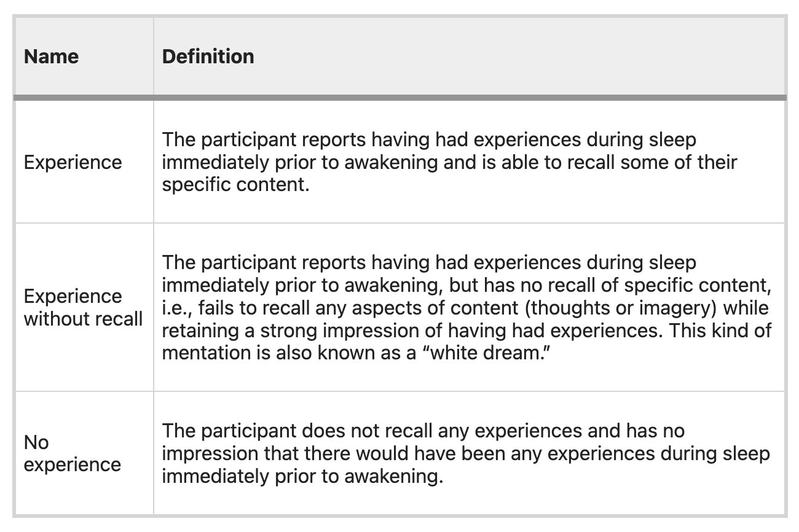Image resolution: width=799 pixels, height=532 pixels.
Task: Click the Definition column header
Action: pyautogui.click(x=208, y=57)
